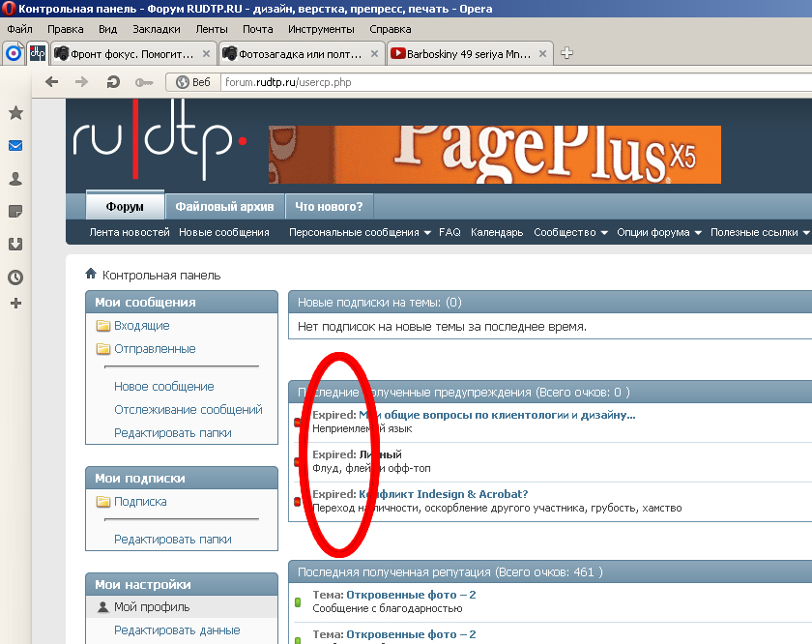Open the Редактировать данные link
Viewport: 812px width, 644px height.
(x=177, y=630)
